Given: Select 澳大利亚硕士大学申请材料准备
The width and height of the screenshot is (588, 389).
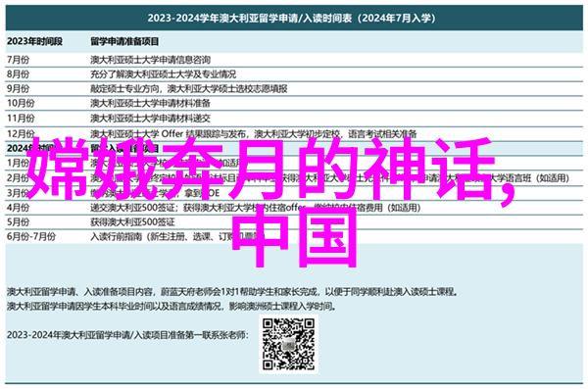Looking at the screenshot, I should click(x=150, y=103).
